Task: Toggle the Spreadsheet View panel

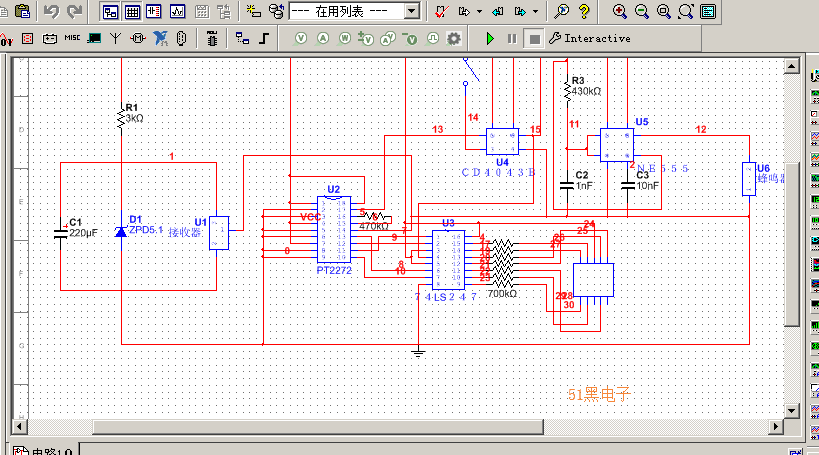Action: tap(132, 11)
